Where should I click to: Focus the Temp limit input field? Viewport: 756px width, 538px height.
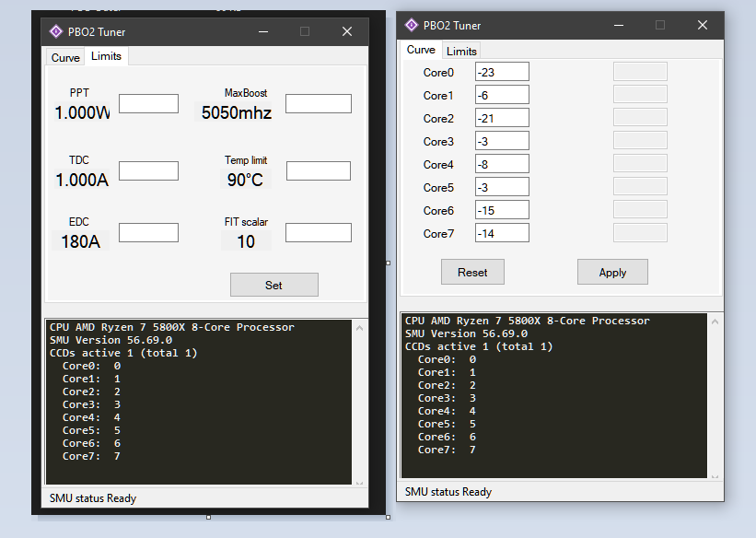pos(319,170)
